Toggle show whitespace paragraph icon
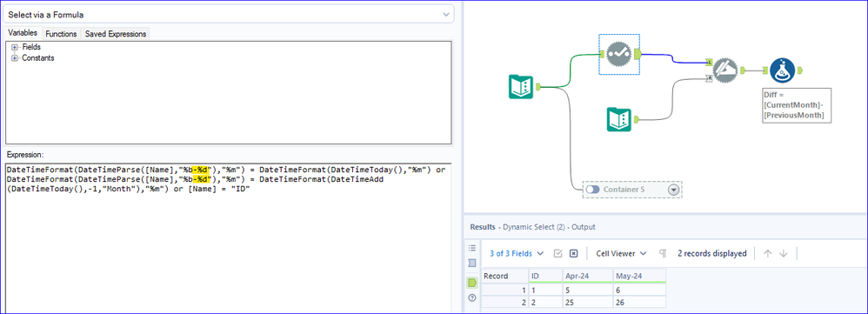The height and width of the screenshot is (314, 868). pos(663,253)
